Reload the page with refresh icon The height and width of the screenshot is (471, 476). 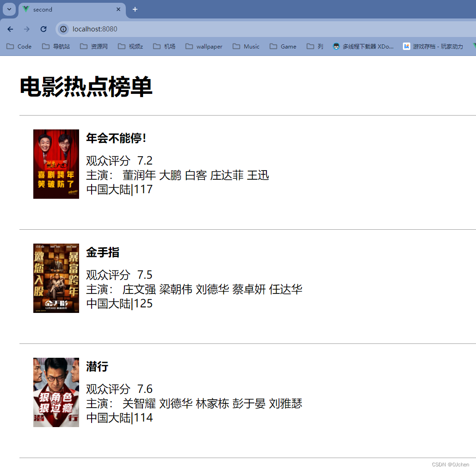point(43,29)
